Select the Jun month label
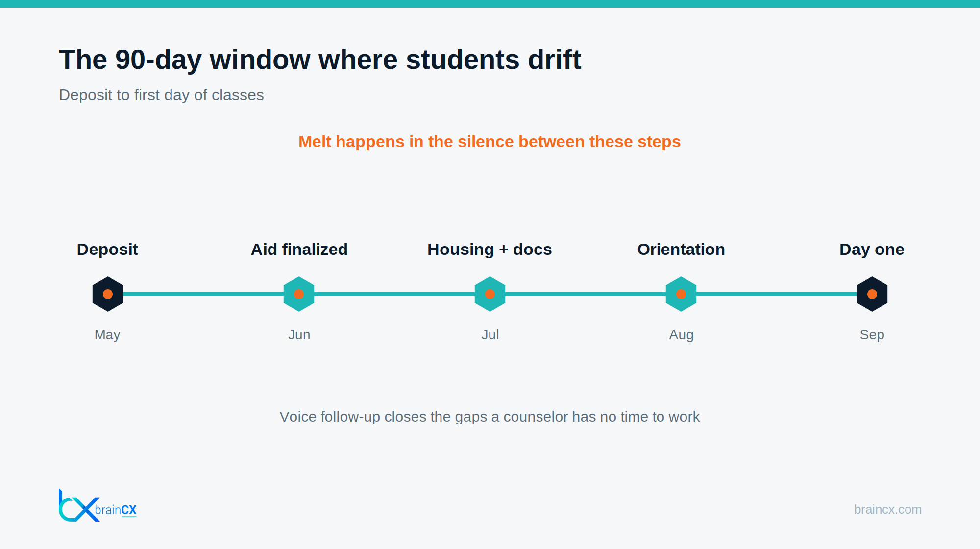The height and width of the screenshot is (549, 980). pos(299,335)
